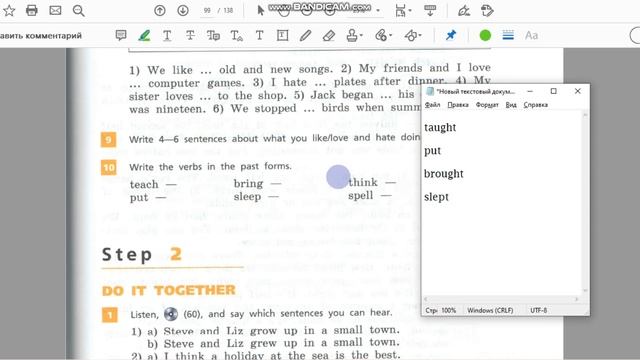Screen dimensions: 640x360
Task: Click the paperclip attachment tool
Action: 381,36
